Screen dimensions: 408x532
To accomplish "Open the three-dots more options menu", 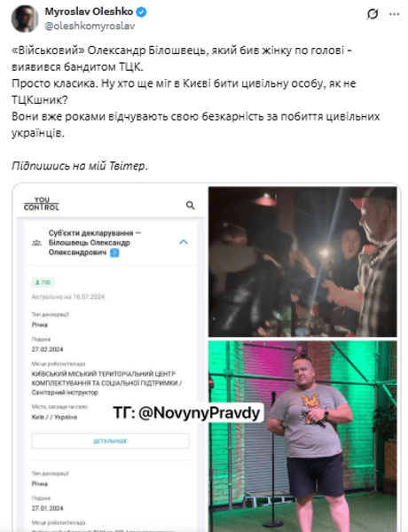I will point(394,14).
